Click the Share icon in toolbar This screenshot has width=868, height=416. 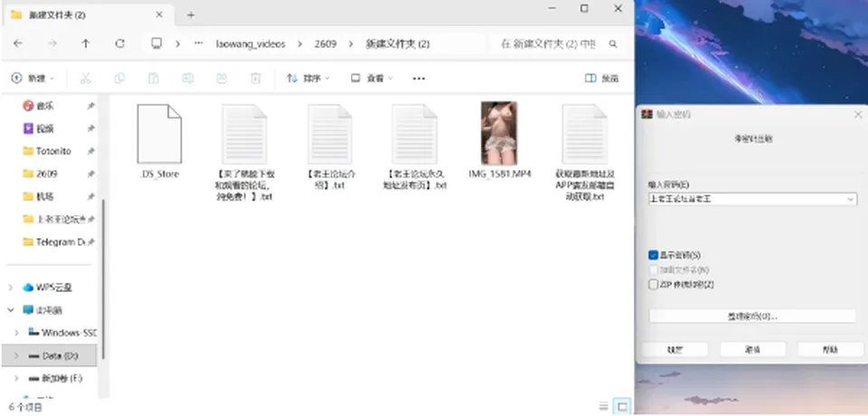pos(222,78)
